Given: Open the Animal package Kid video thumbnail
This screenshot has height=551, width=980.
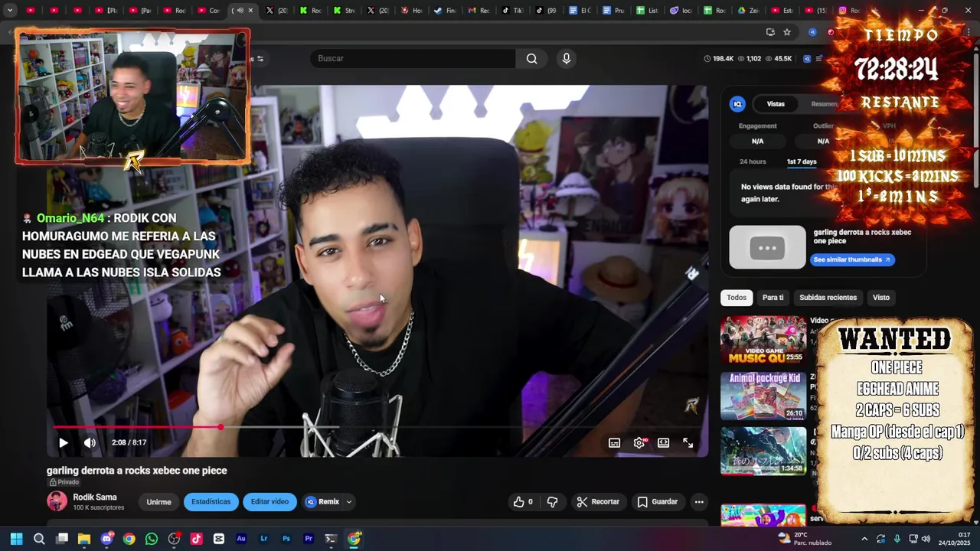Looking at the screenshot, I should [x=763, y=396].
